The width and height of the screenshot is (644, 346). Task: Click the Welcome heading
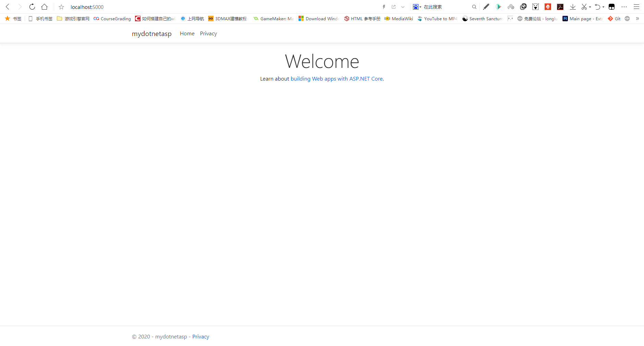click(322, 61)
